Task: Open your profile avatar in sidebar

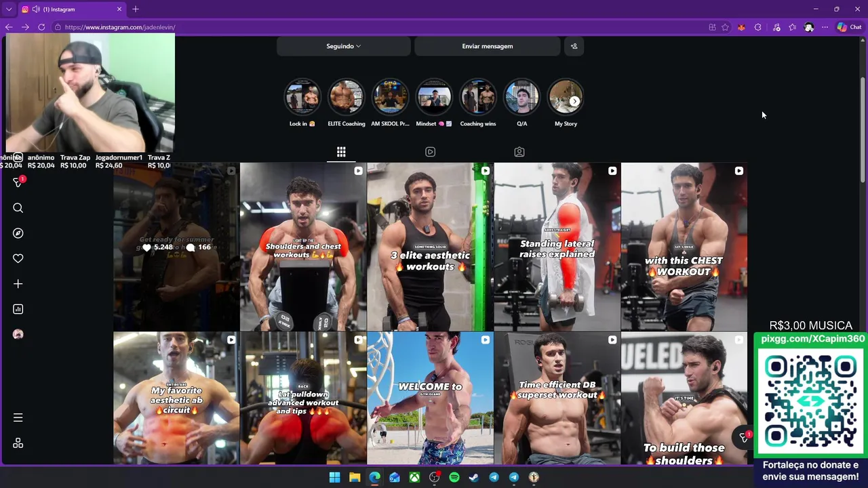Action: (x=18, y=334)
